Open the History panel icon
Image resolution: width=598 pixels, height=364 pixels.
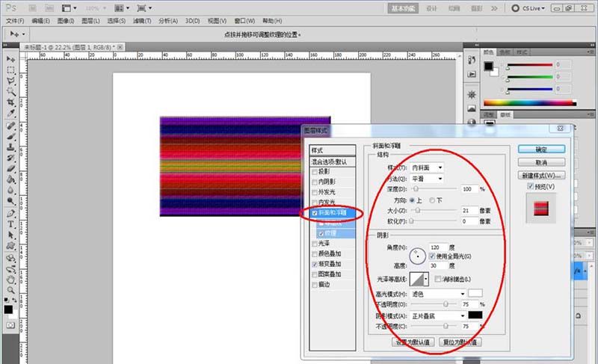pyautogui.click(x=472, y=60)
